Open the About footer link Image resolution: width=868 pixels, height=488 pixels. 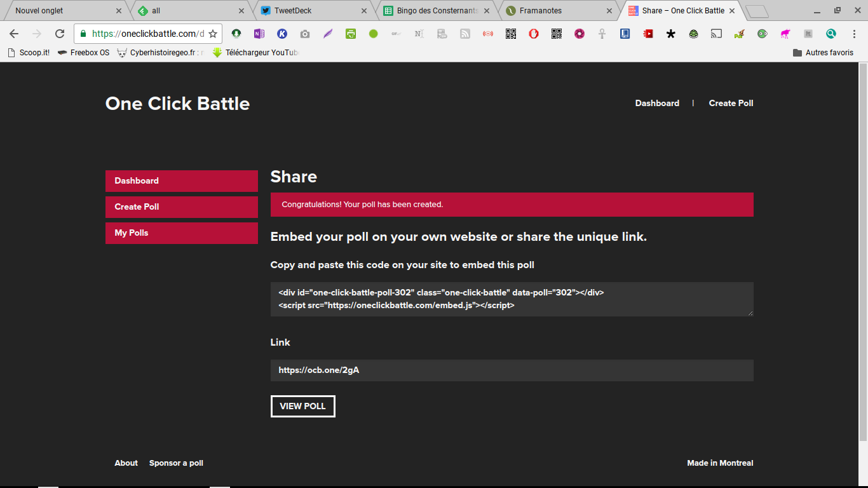[126, 463]
